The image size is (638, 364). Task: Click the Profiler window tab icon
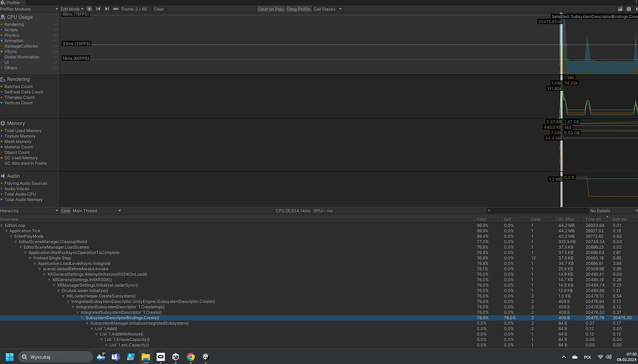(x=4, y=2)
